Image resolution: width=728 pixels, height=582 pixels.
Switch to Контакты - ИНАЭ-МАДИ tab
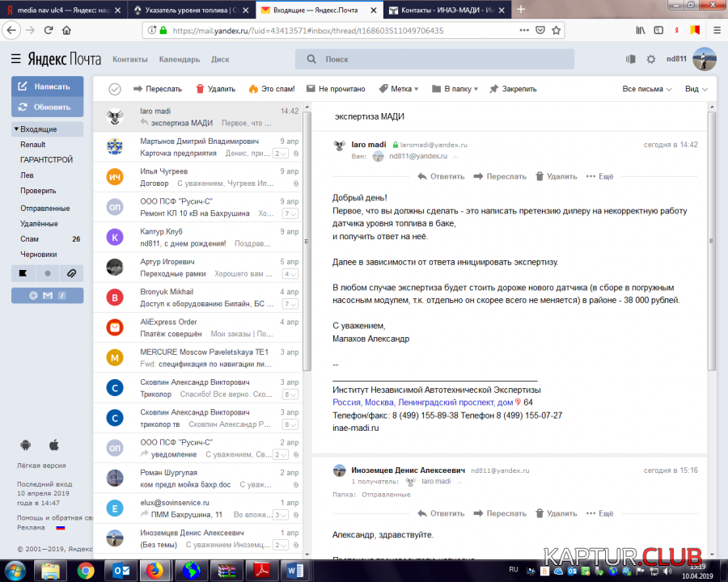point(447,10)
